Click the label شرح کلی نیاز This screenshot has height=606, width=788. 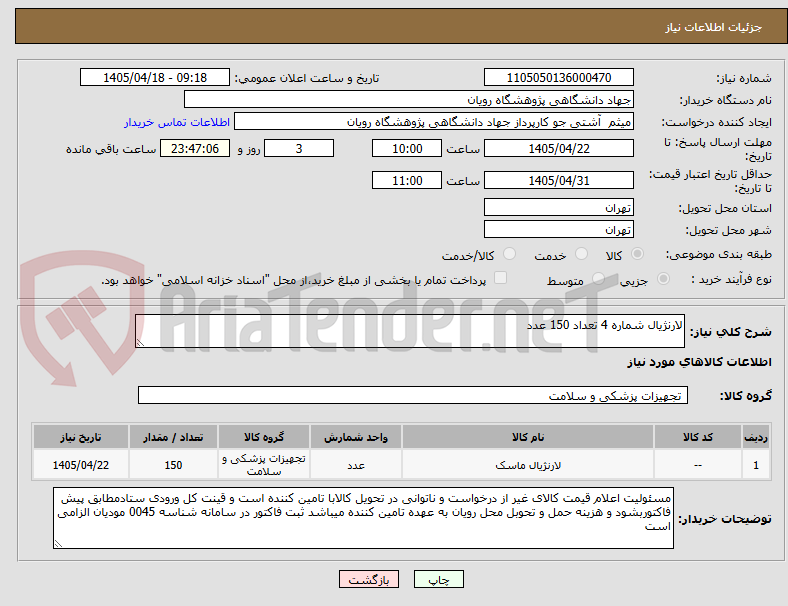731,332
